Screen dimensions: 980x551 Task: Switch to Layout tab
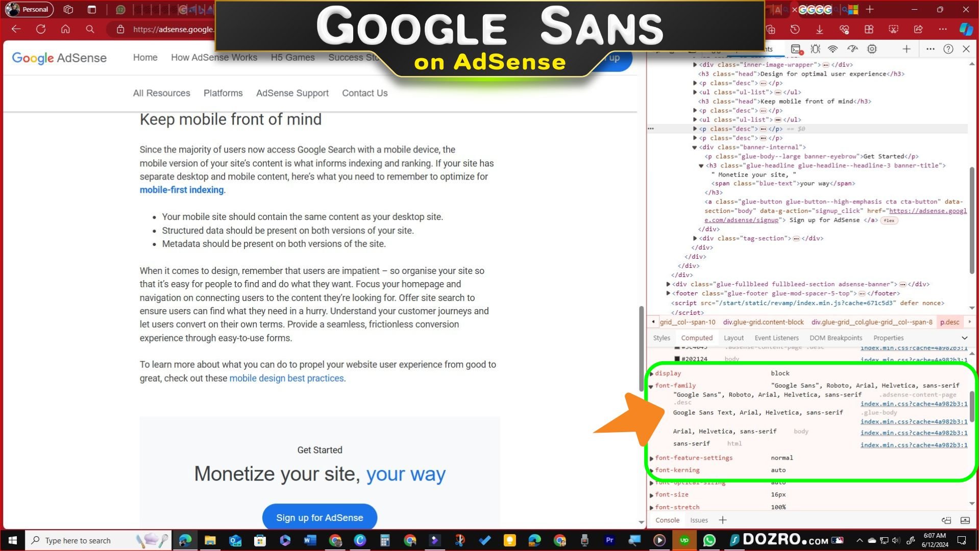[733, 338]
